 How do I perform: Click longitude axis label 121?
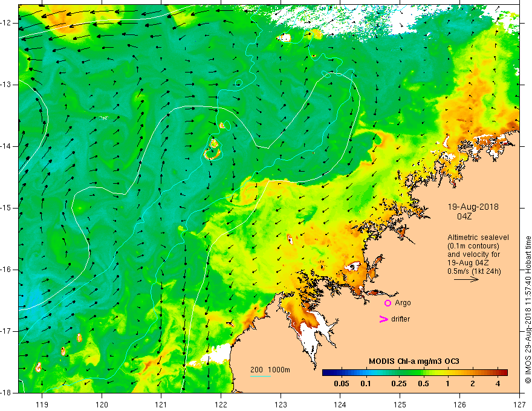[x=161, y=404]
